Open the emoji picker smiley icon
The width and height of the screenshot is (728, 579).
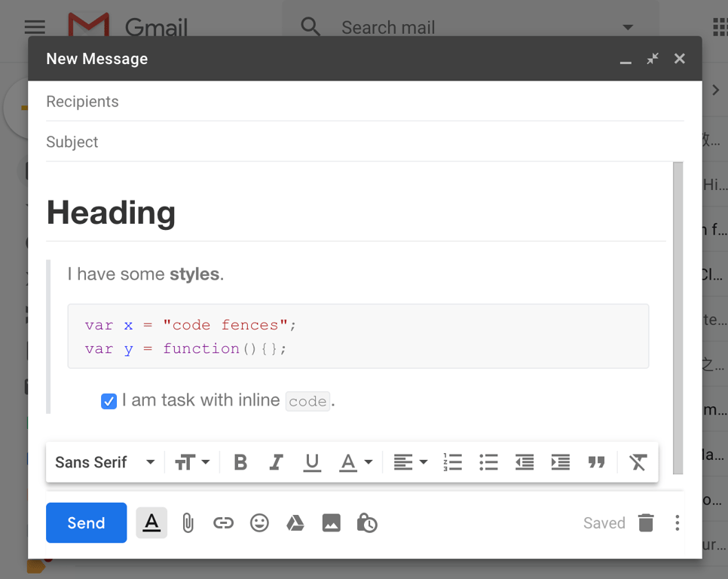point(259,522)
